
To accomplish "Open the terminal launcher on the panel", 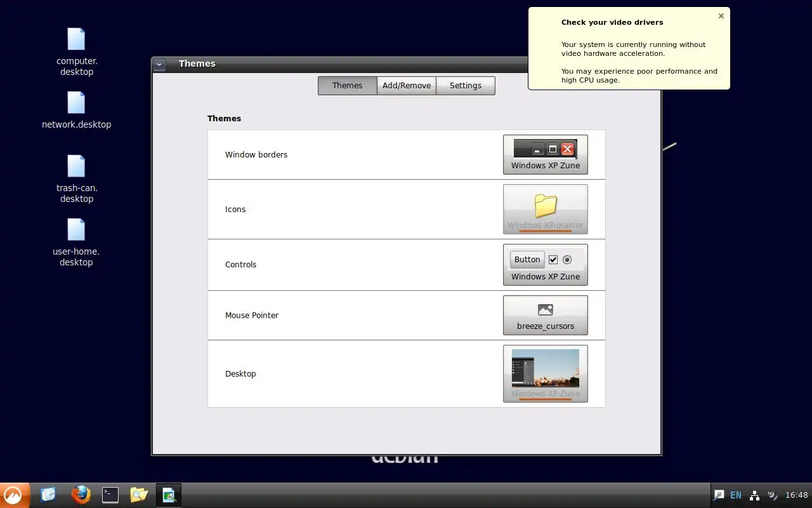I will click(110, 495).
